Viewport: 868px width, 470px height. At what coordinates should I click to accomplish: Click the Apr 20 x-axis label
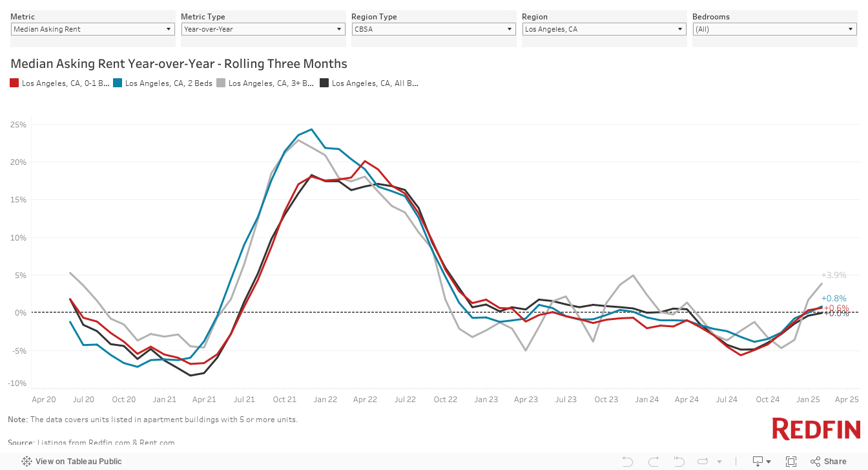pyautogui.click(x=43, y=400)
